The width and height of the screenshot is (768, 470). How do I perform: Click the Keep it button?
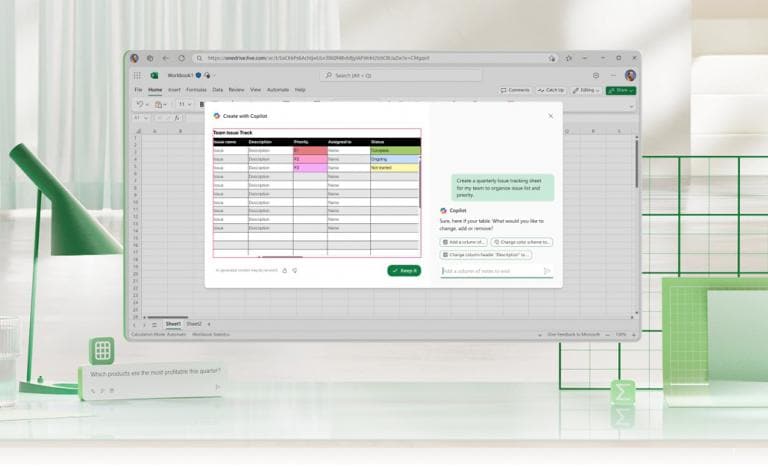pyautogui.click(x=404, y=270)
